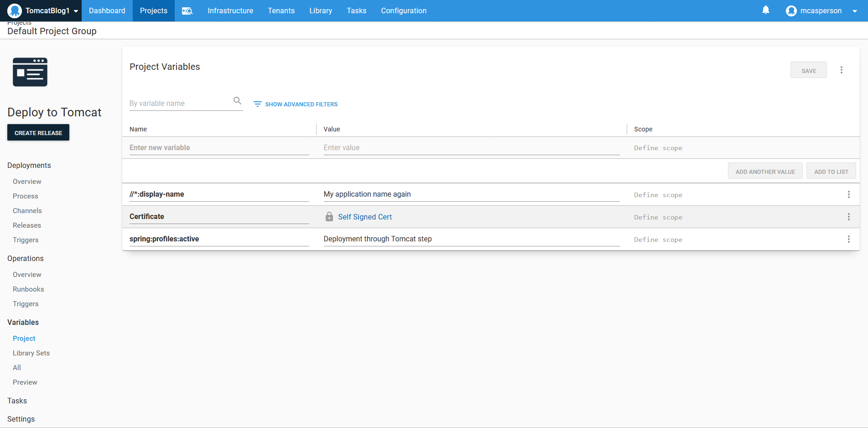The image size is (868, 428).
Task: Click the notifications bell icon
Action: [x=765, y=10]
